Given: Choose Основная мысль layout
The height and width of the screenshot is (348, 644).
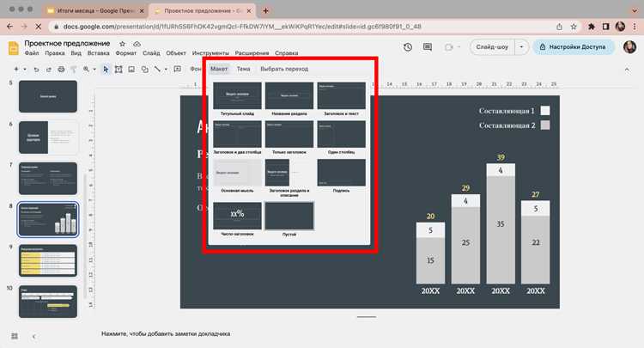Looking at the screenshot, I should click(237, 176).
